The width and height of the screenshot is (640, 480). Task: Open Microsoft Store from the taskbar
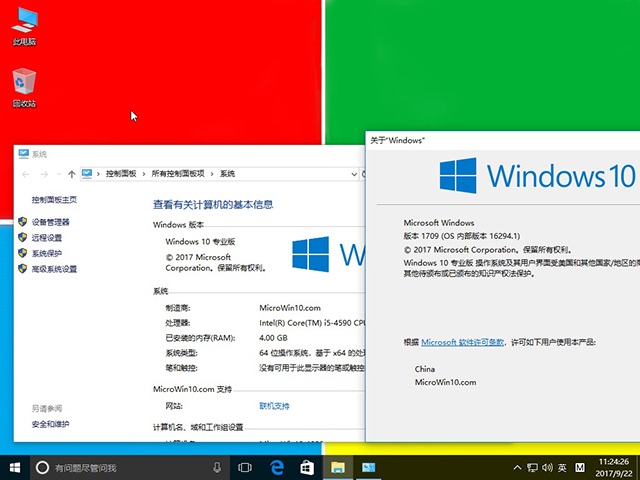pos(307,467)
